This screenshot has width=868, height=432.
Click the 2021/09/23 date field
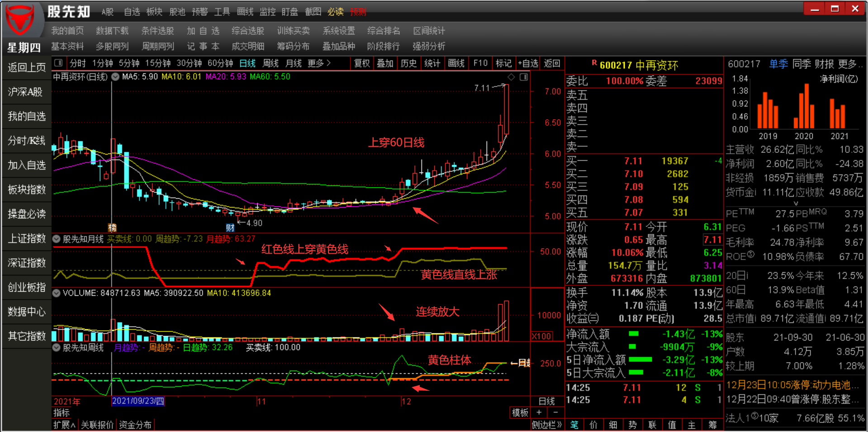138,402
